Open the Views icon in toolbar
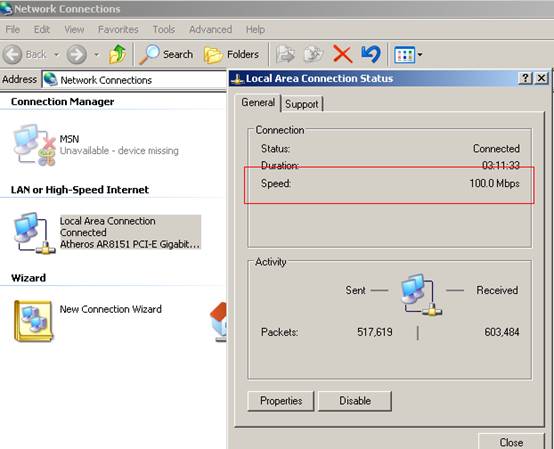The width and height of the screenshot is (554, 449). coord(404,55)
